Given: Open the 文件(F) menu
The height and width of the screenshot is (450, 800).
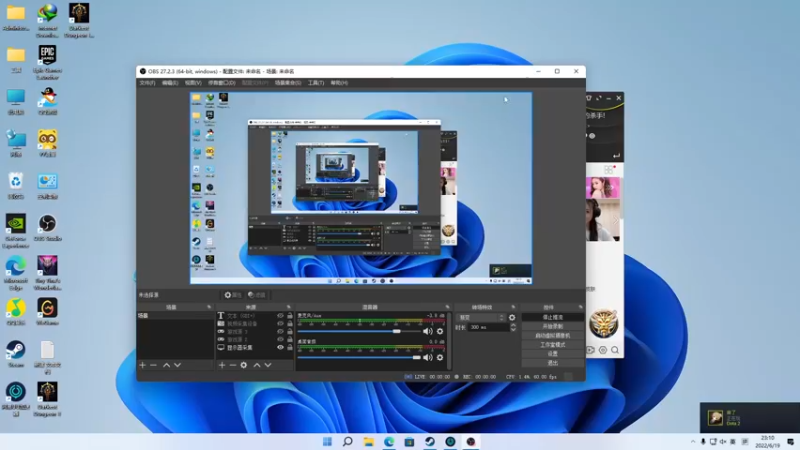Looking at the screenshot, I should tap(147, 83).
